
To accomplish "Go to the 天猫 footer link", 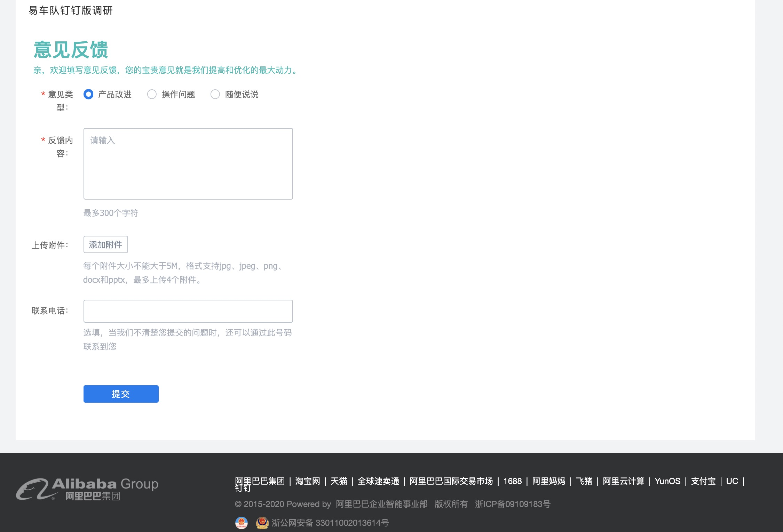I will point(339,481).
